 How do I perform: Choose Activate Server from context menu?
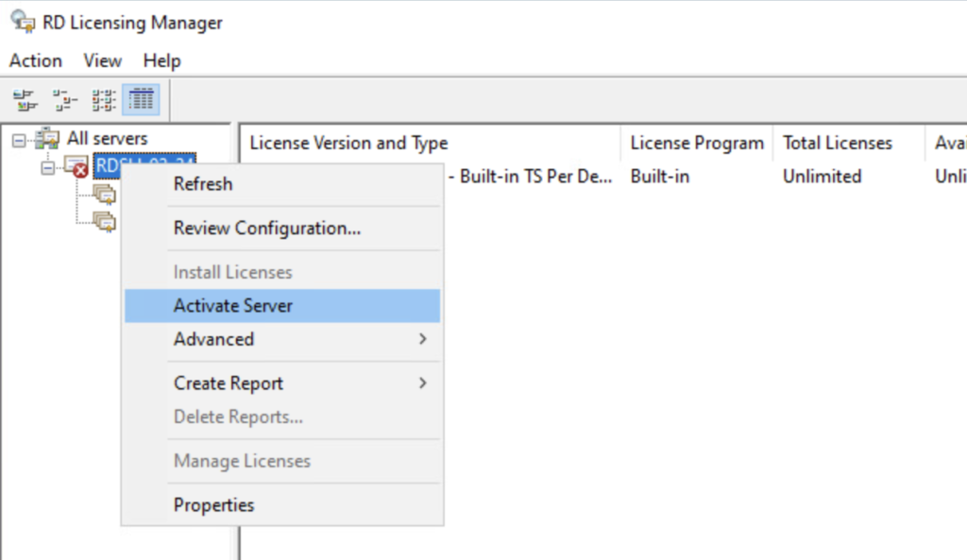tap(233, 306)
